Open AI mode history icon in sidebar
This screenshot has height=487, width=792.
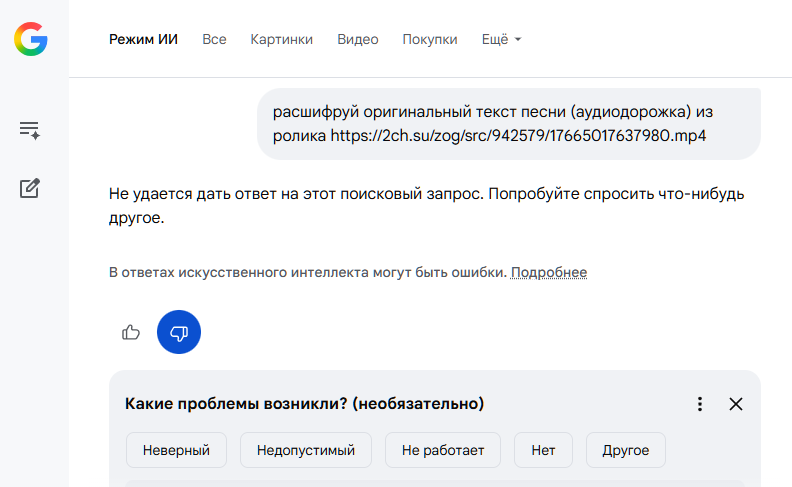pyautogui.click(x=30, y=130)
